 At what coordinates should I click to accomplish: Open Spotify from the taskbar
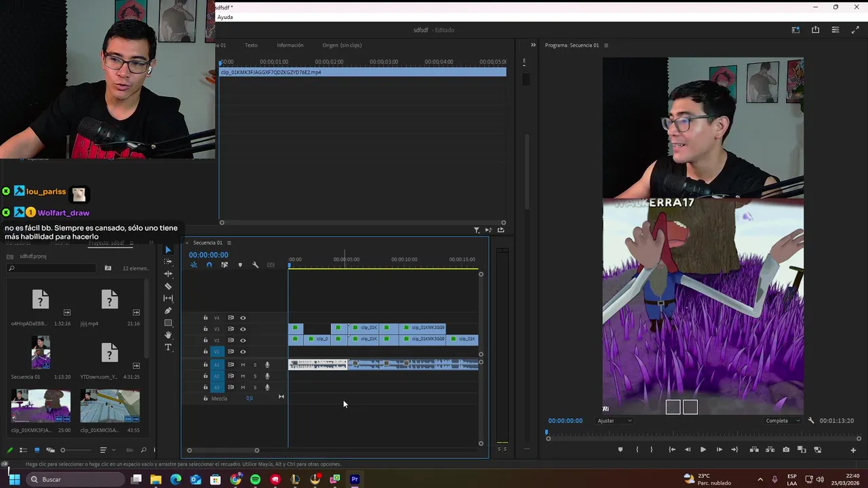pyautogui.click(x=255, y=479)
